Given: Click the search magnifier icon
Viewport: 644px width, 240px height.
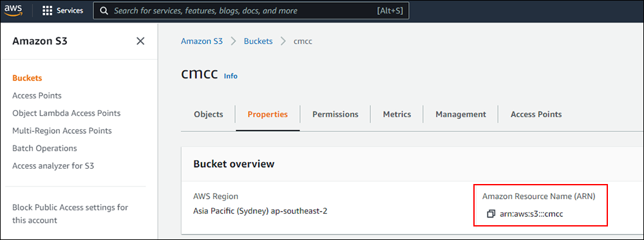Looking at the screenshot, I should pos(105,11).
